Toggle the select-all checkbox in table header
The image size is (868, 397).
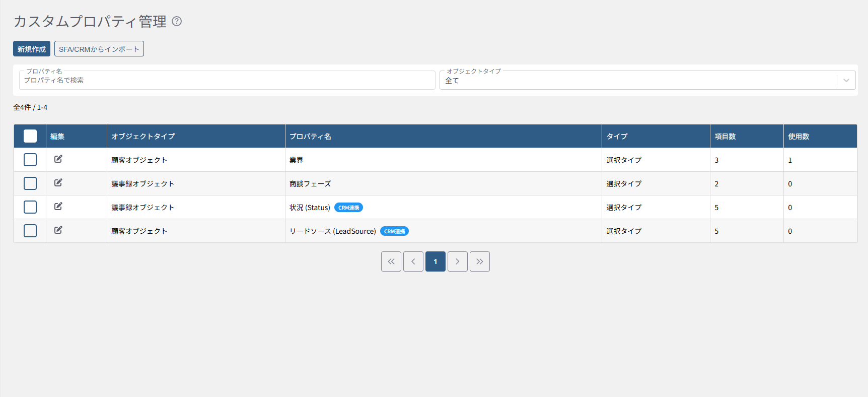pyautogui.click(x=30, y=136)
